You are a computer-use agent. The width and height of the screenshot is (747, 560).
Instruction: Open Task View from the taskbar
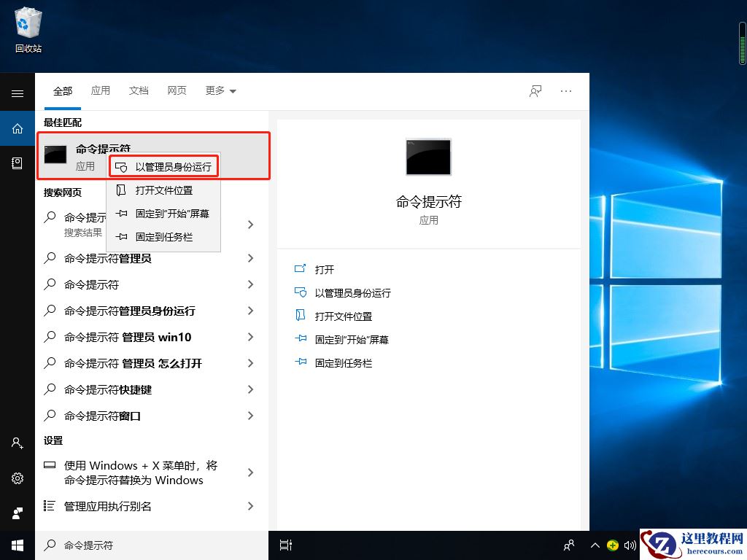285,545
